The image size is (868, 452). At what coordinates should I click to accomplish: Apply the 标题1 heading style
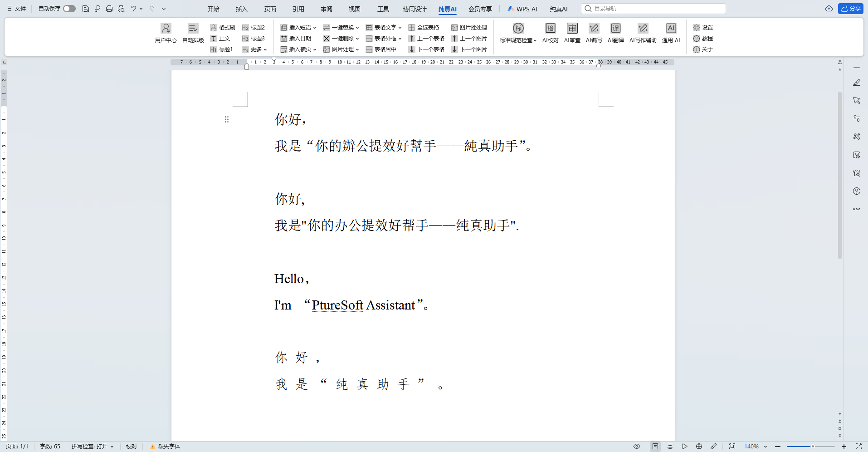pyautogui.click(x=222, y=49)
